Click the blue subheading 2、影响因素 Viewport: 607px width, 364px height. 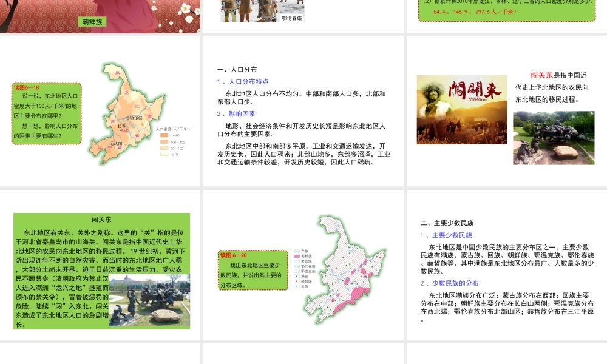click(236, 113)
